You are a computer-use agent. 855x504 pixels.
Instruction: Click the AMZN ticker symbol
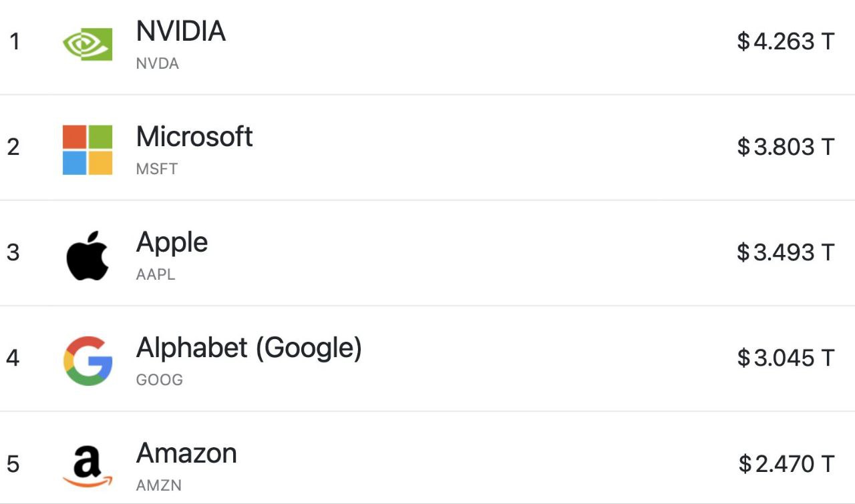159,485
